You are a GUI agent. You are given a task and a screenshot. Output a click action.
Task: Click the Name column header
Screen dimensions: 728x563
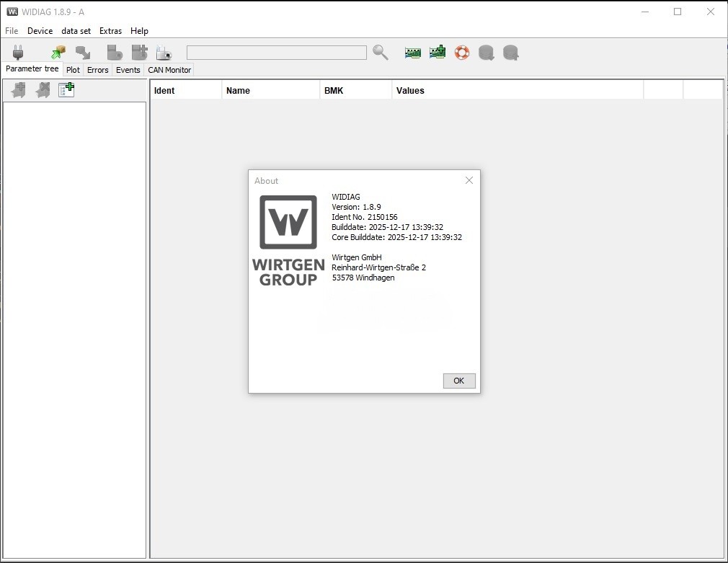pos(271,91)
